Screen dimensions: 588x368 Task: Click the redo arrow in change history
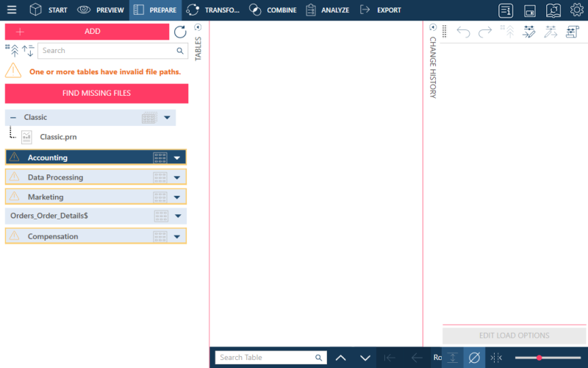(x=485, y=32)
